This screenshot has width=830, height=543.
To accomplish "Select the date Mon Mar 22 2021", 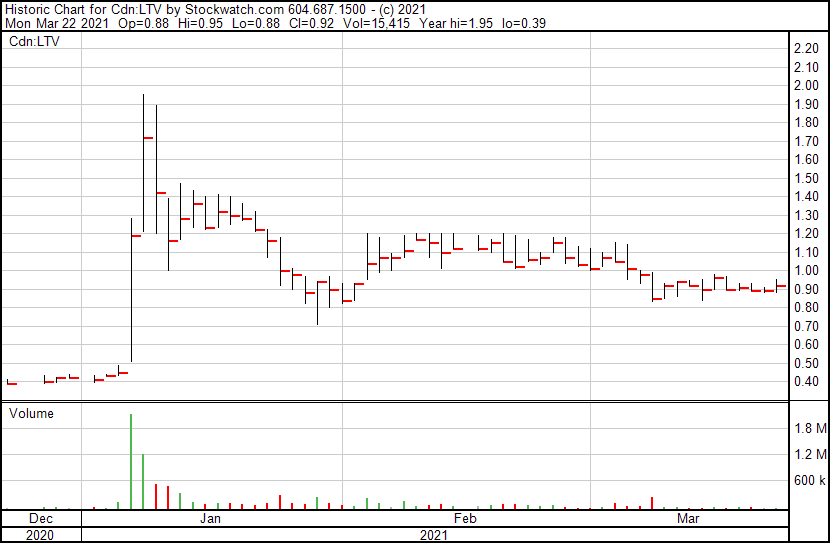I will (57, 23).
